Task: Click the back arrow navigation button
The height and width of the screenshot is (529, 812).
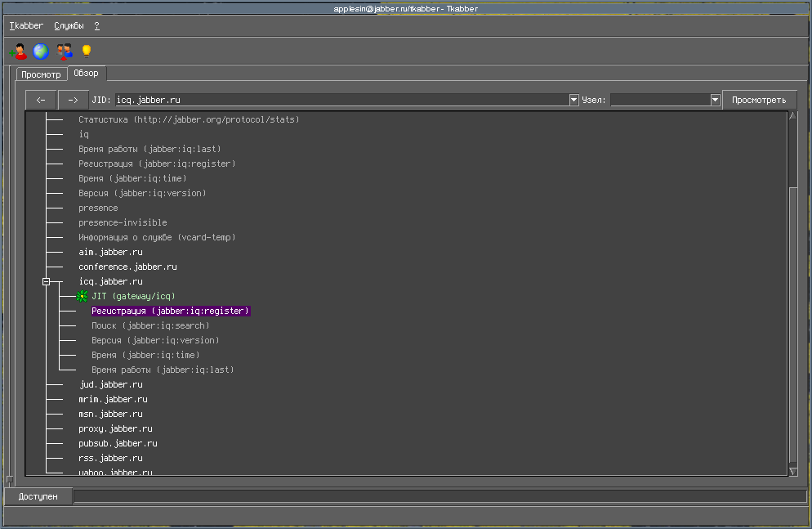Action: 41,100
